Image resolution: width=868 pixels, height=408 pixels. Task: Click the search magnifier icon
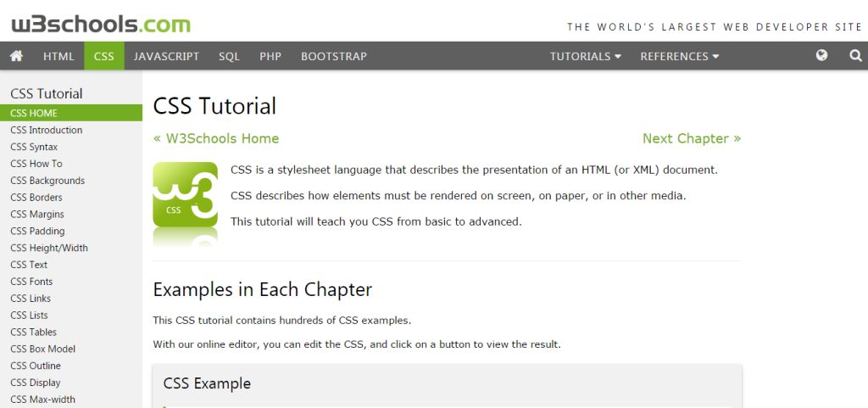[x=854, y=56]
